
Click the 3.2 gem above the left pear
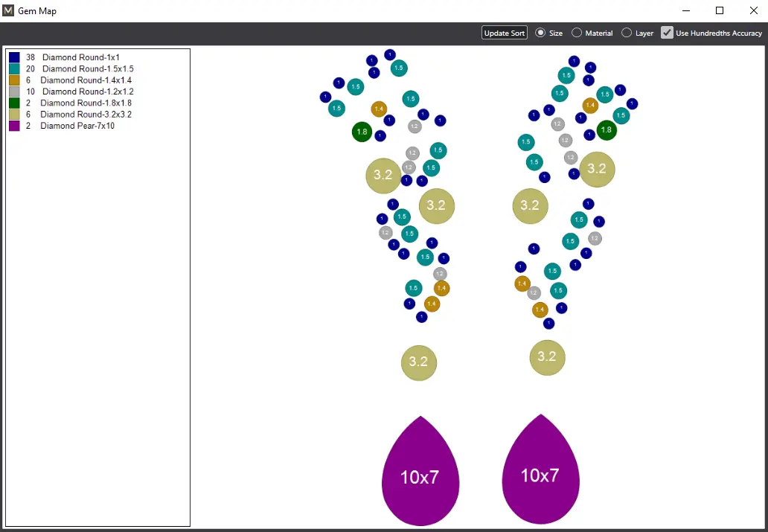pyautogui.click(x=419, y=362)
